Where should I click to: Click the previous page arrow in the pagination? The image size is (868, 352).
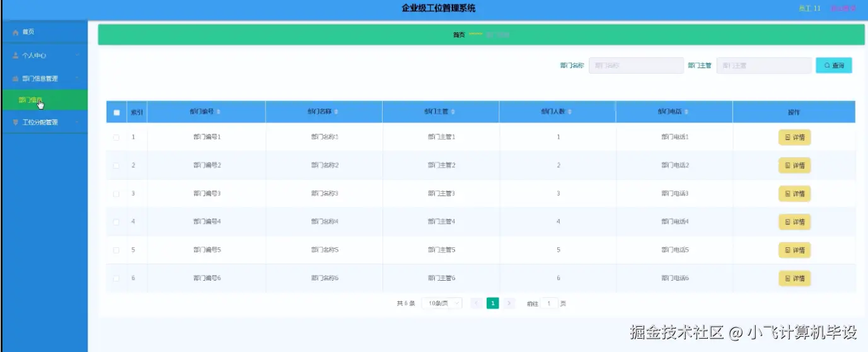click(x=477, y=303)
